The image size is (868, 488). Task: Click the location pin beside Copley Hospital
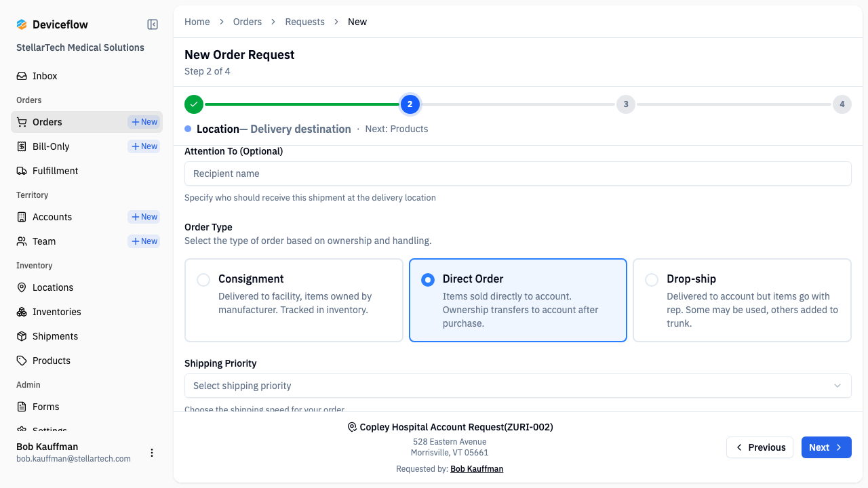point(352,427)
